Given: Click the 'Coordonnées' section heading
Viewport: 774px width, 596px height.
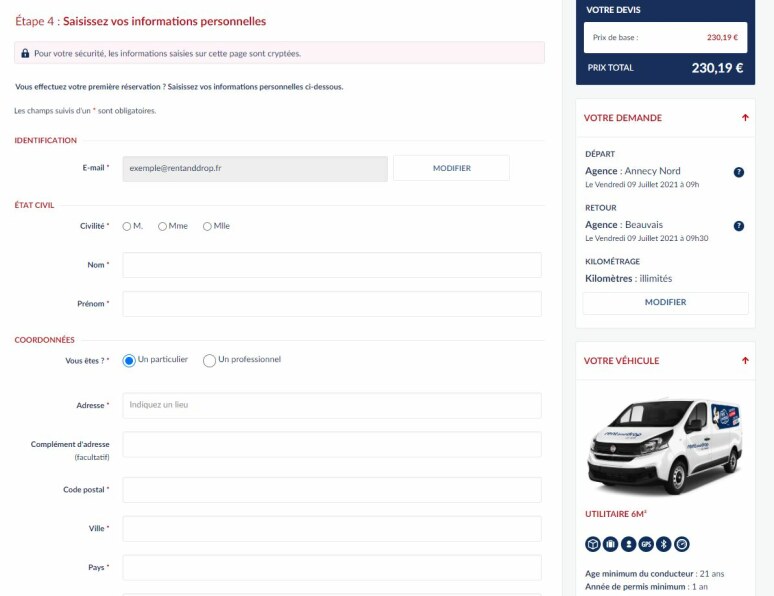Looking at the screenshot, I should click(x=44, y=340).
